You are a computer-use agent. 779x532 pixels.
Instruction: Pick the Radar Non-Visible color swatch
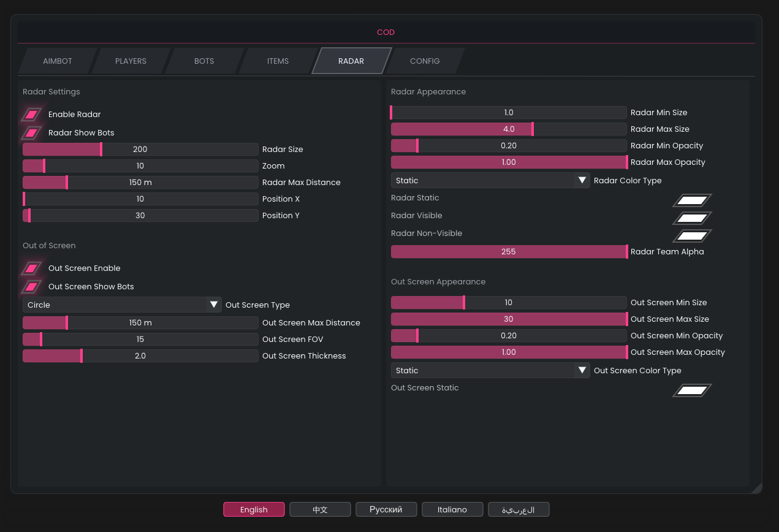pos(692,236)
